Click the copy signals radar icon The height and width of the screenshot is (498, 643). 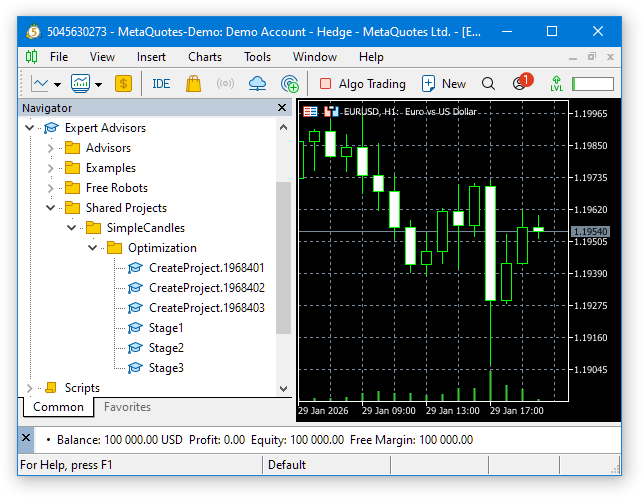pyautogui.click(x=290, y=84)
